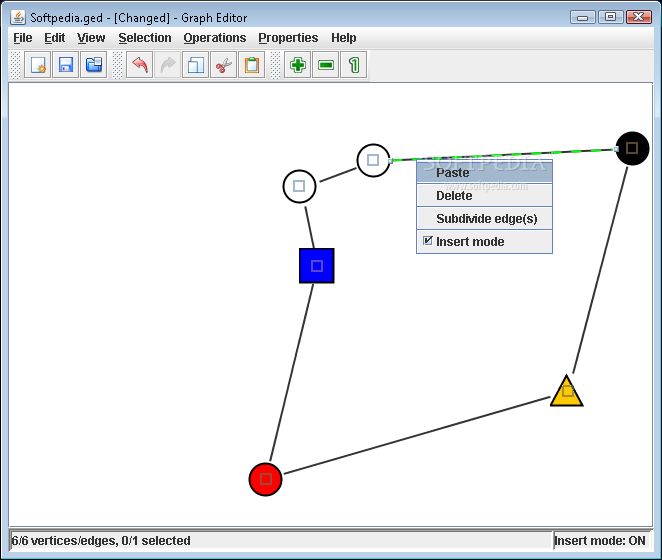Toggle the Insert mode checkbox
Viewport: 662px width, 560px height.
point(428,241)
